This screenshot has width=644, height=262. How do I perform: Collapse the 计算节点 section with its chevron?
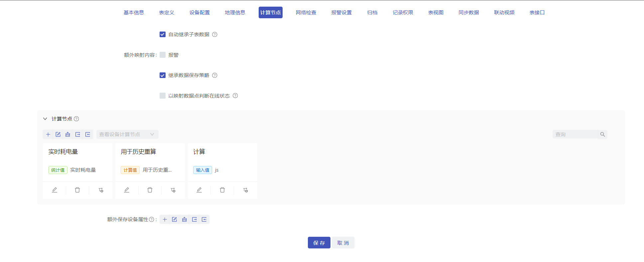45,119
